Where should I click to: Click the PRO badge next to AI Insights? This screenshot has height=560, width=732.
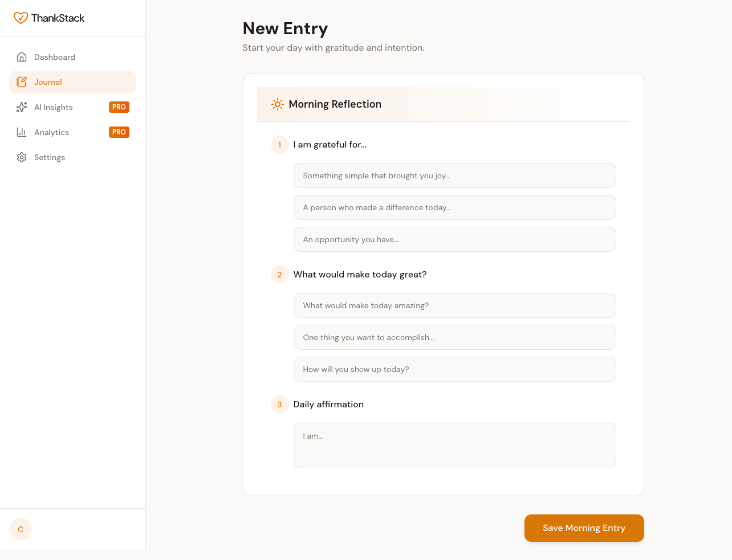coord(119,107)
